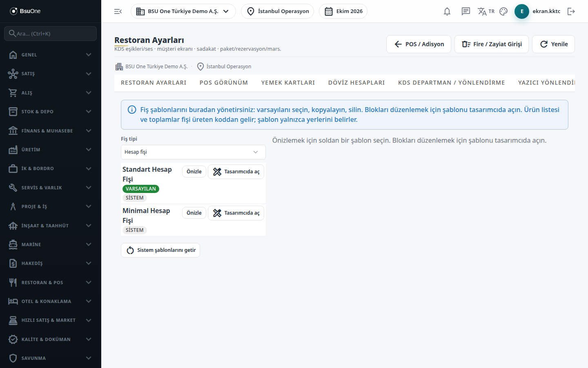588x368 pixels.
Task: Expand the Finans & Muhasebe section chevron
Action: pos(89,131)
